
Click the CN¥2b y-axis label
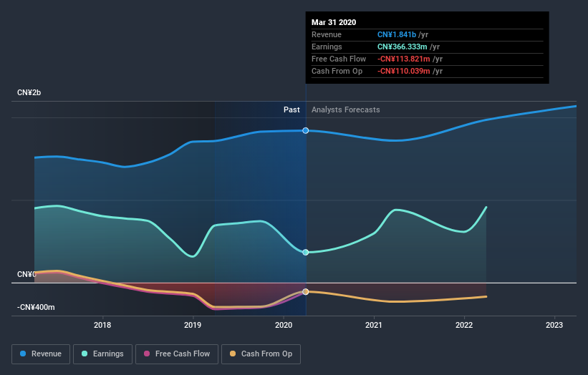click(x=29, y=92)
